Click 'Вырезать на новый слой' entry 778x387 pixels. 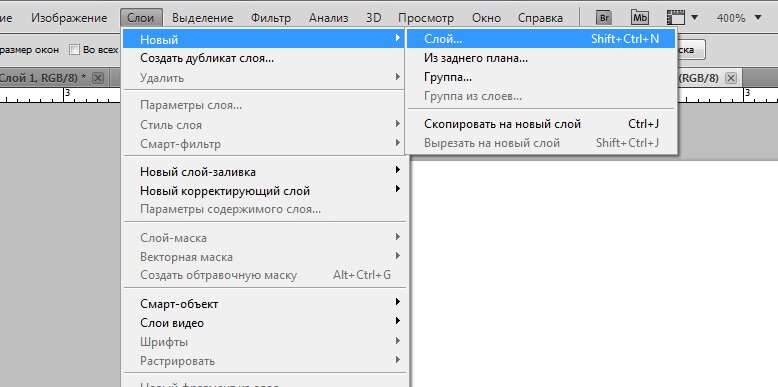click(540, 143)
